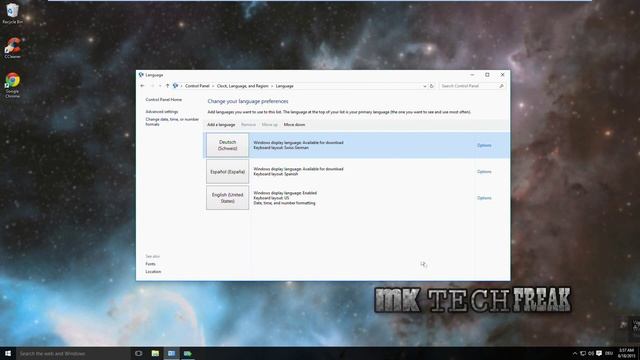Open Advanced settings link

tap(162, 111)
